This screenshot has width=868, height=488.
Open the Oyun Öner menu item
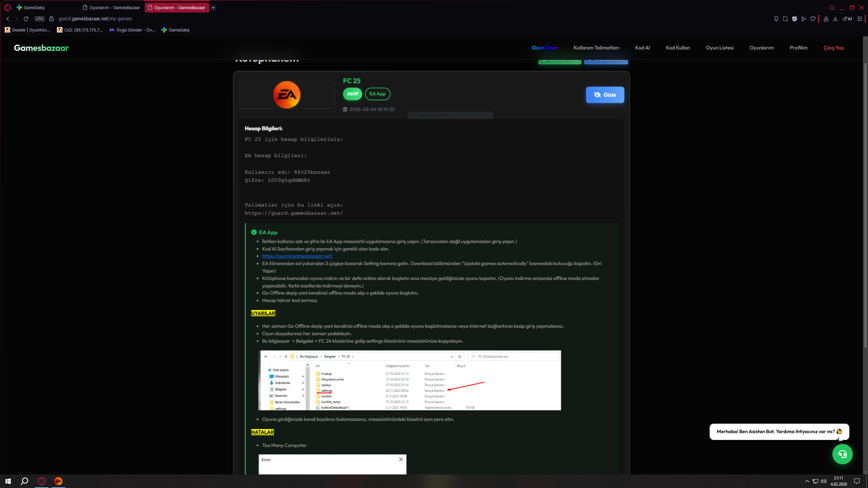tap(545, 48)
